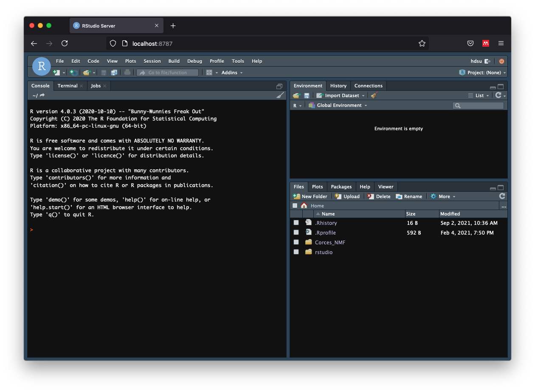Open the rstudio folder link
Screen dimensions: 535x392
click(324, 252)
